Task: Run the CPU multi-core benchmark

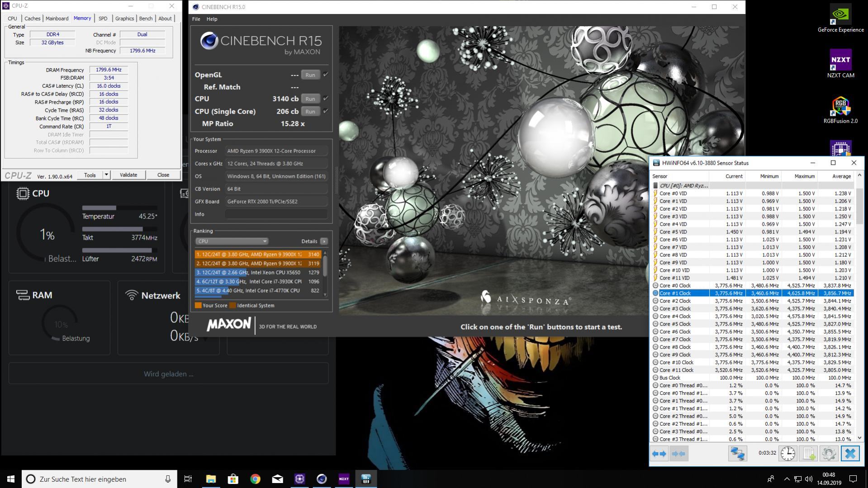Action: (x=310, y=99)
